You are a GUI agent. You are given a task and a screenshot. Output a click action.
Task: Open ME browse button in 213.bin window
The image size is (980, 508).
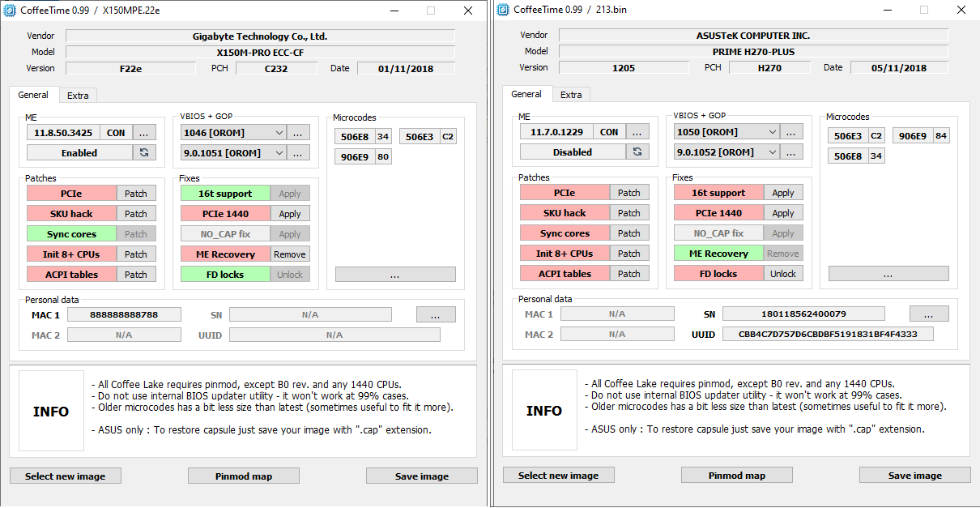pos(637,131)
